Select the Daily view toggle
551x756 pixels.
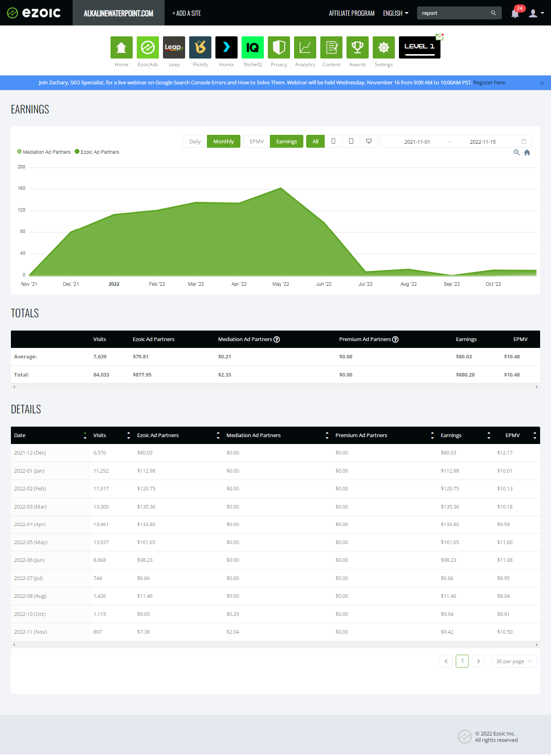coord(195,141)
